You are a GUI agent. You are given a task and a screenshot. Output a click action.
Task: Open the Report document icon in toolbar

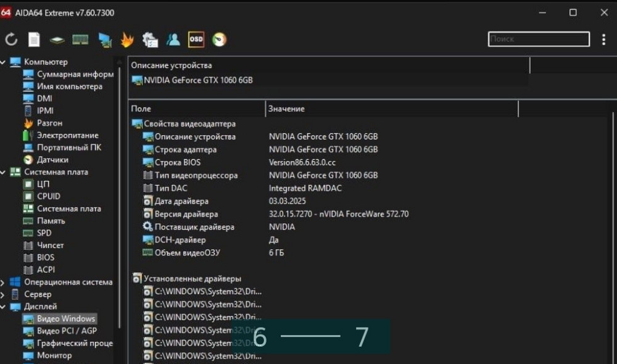point(34,39)
